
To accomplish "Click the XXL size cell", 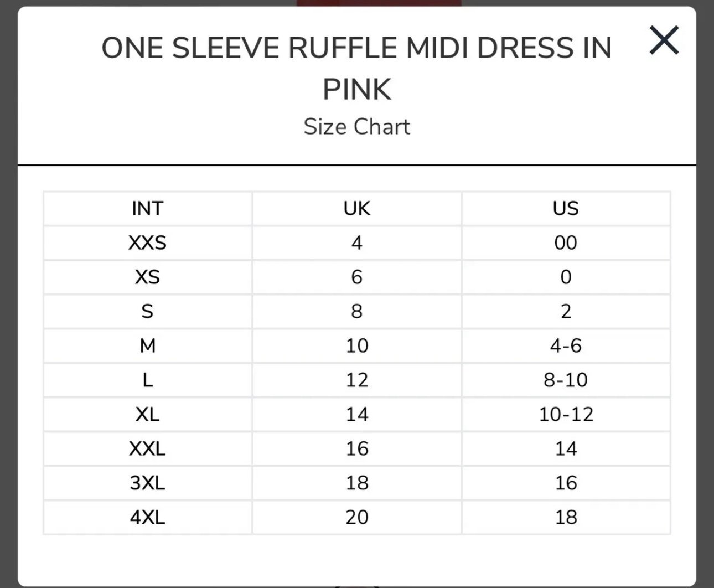I will pyautogui.click(x=148, y=449).
